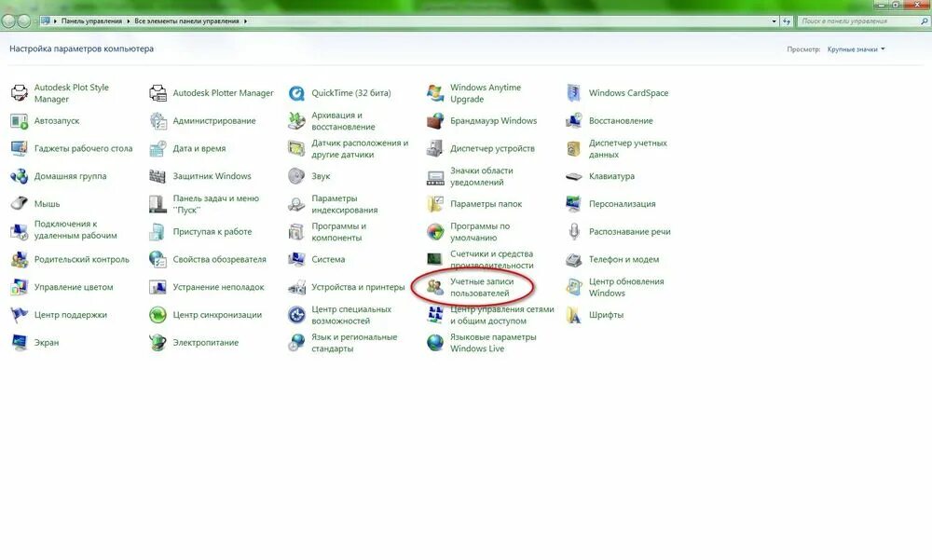Click the Back navigation button
The height and width of the screenshot is (560, 932).
[x=8, y=20]
